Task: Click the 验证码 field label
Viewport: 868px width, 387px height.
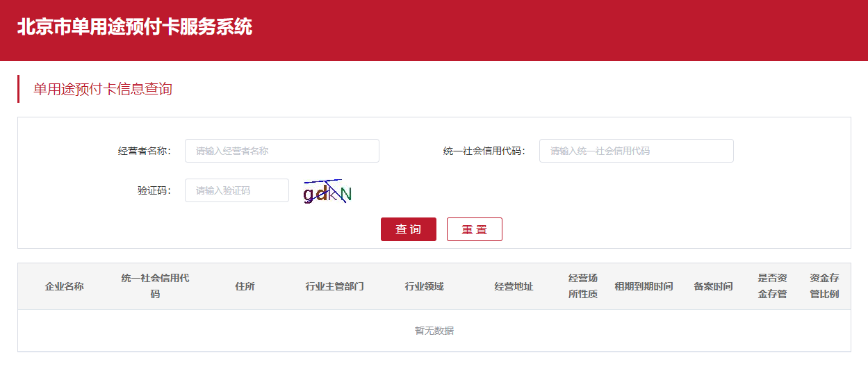Action: pyautogui.click(x=154, y=190)
